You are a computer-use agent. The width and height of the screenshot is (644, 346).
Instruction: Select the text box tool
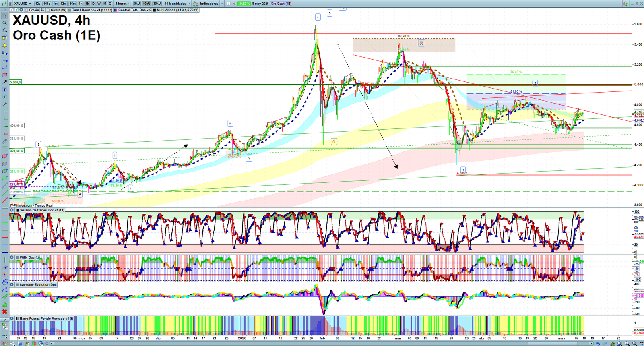coord(4,89)
